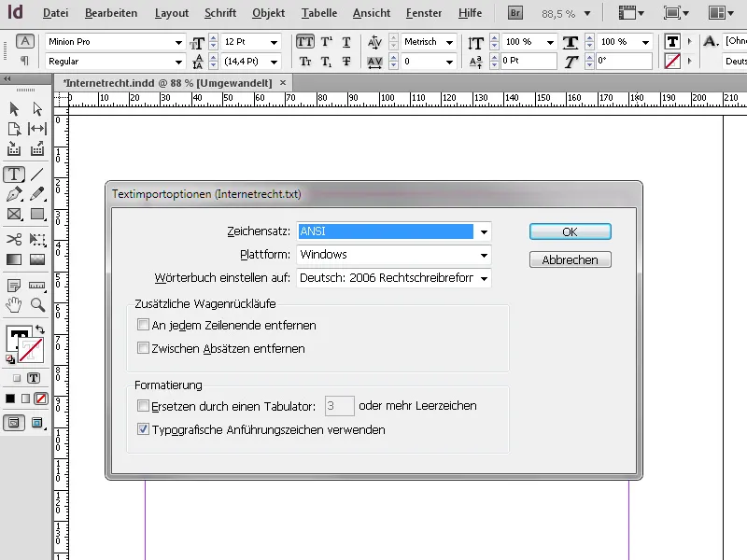
Task: Select the Free Transform tool
Action: [37, 239]
